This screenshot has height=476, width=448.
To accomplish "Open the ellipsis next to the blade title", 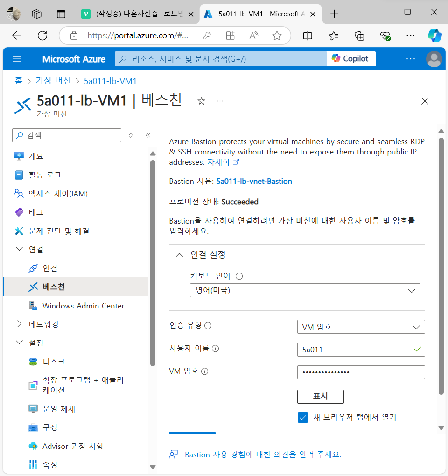I will [x=220, y=101].
